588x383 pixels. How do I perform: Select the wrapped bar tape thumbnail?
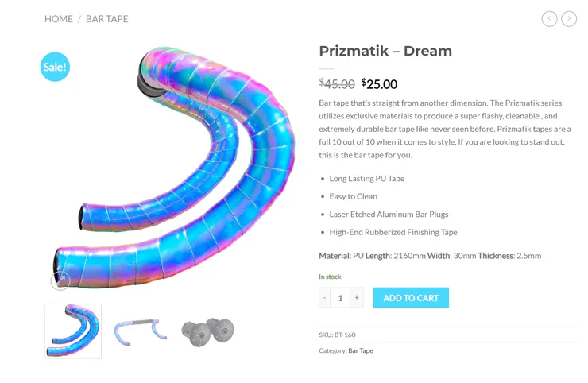73,331
